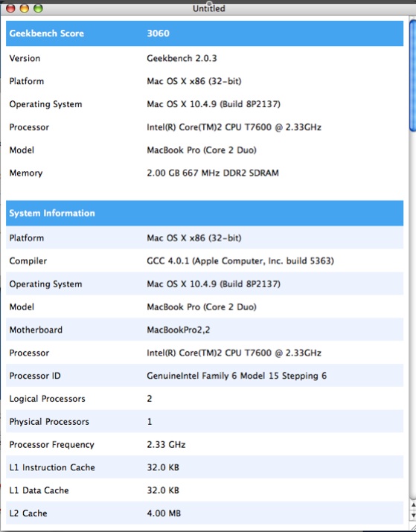Image resolution: width=416 pixels, height=532 pixels.
Task: Select the "Compiler" row label
Action: click(28, 261)
